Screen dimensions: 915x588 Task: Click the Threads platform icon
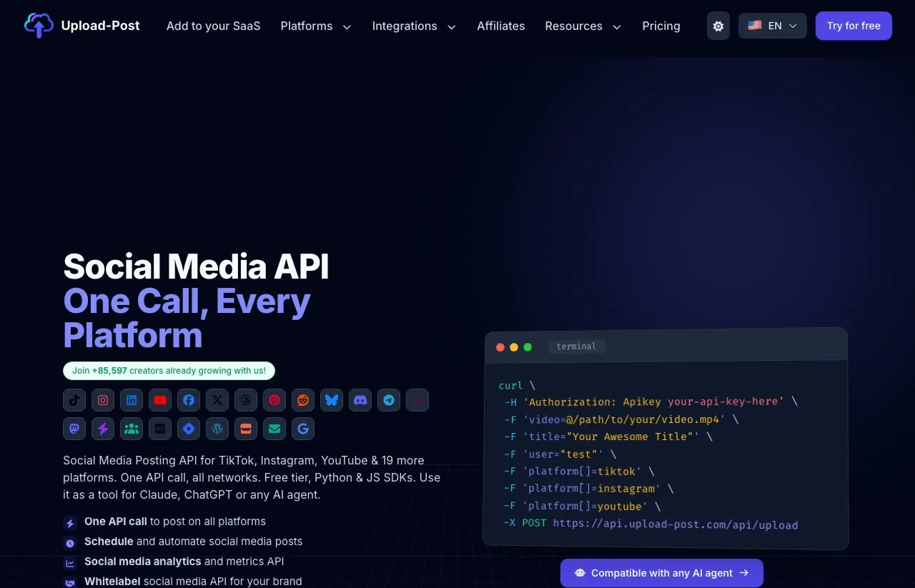(x=246, y=400)
